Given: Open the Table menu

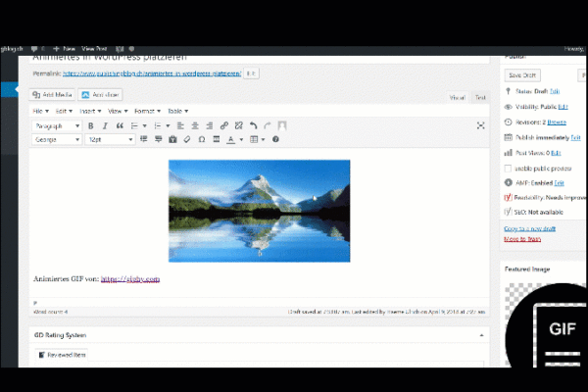Looking at the screenshot, I should 177,111.
